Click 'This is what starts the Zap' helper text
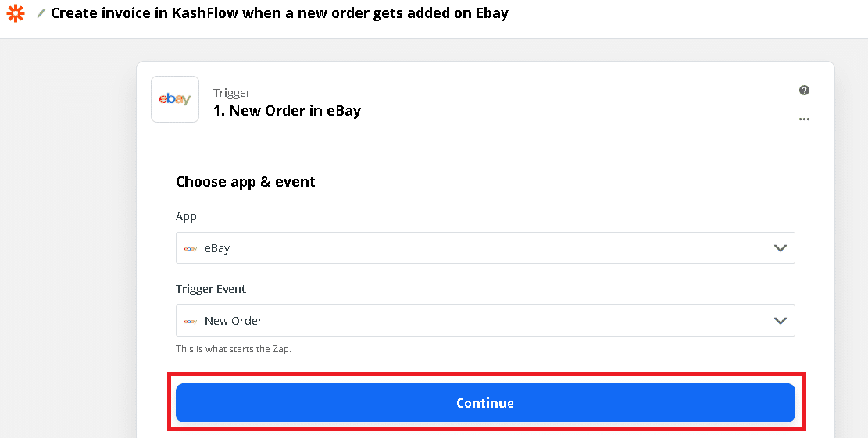The image size is (868, 438). (x=234, y=349)
